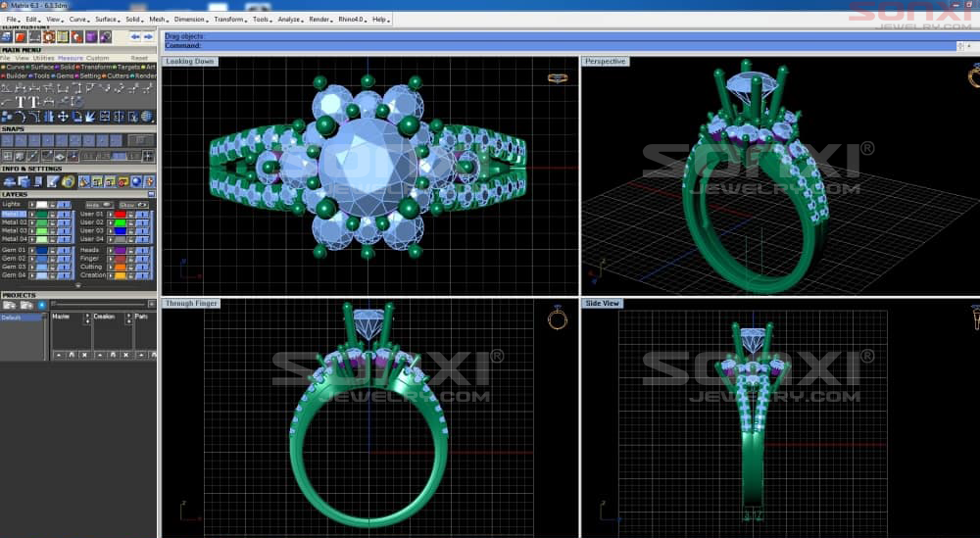Select the Cutters tool category

point(115,75)
